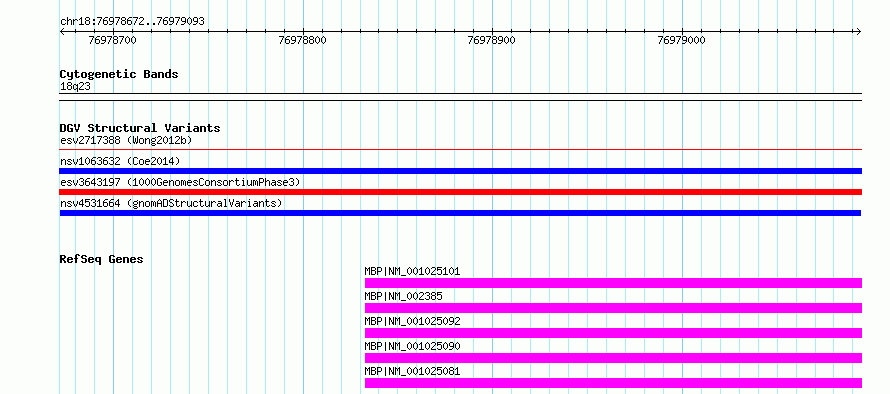Open the MBP|NM_001025090 transcript label
This screenshot has height=394, width=890.
412,346
